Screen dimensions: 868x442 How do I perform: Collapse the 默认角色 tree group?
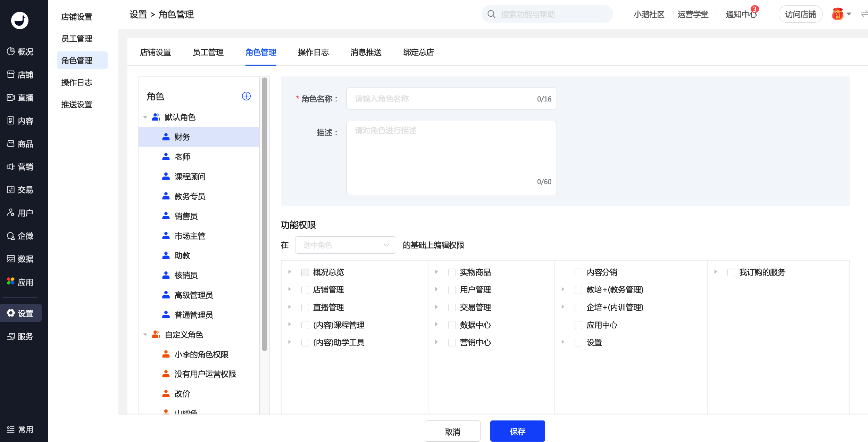(x=145, y=117)
